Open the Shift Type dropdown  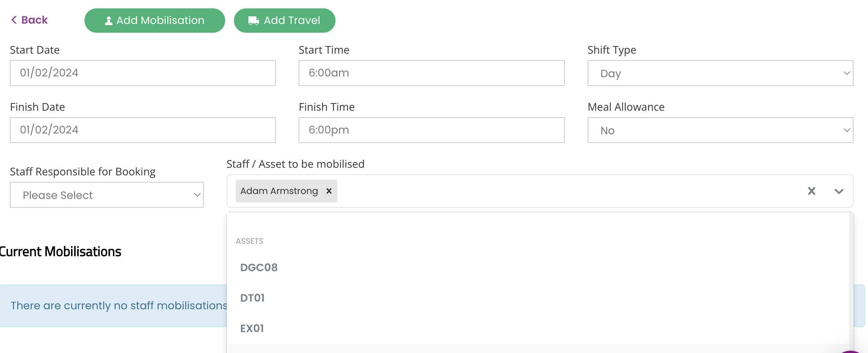tap(720, 73)
